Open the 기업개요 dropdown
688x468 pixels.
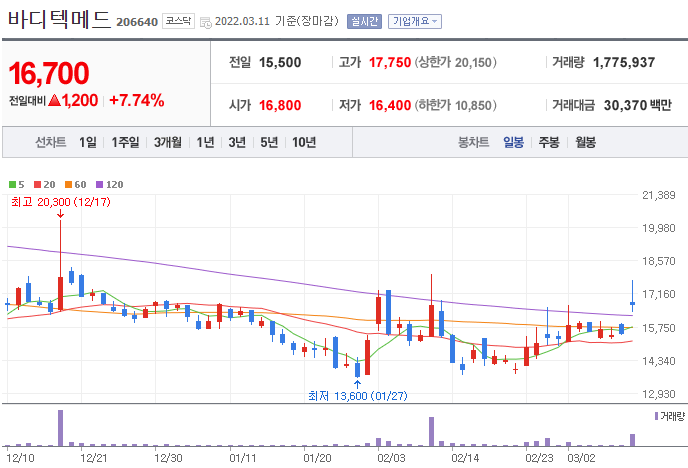click(415, 21)
